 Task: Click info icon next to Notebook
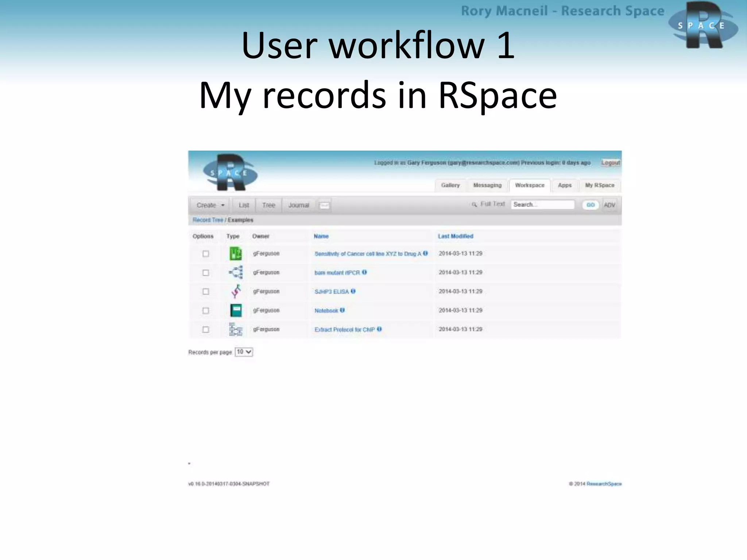[x=342, y=310]
